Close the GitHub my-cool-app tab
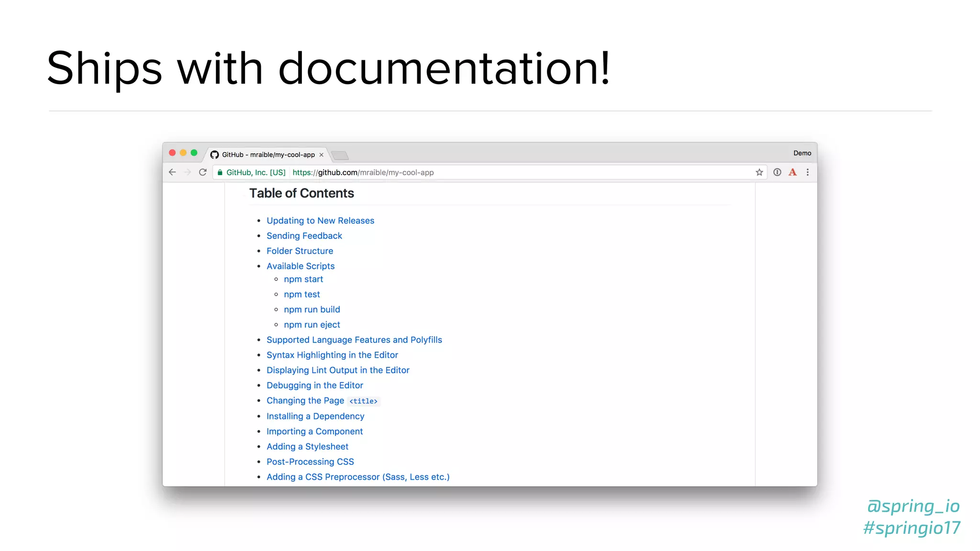The image size is (980, 551). (322, 155)
